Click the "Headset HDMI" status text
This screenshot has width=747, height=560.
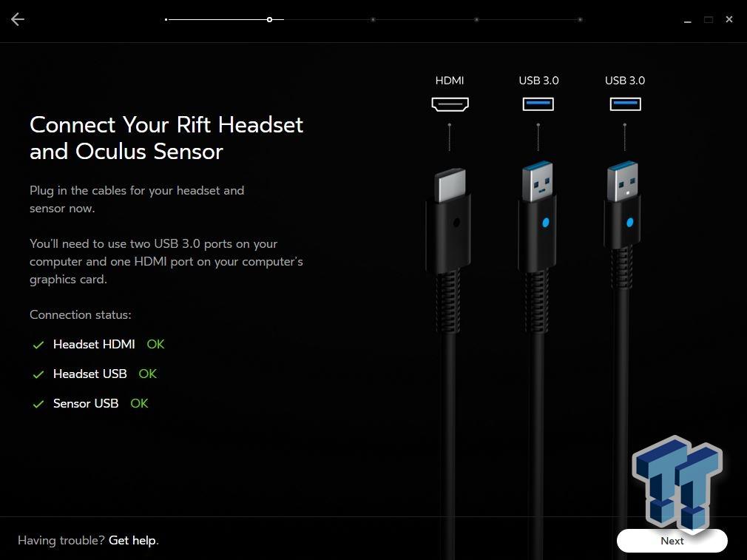[94, 344]
